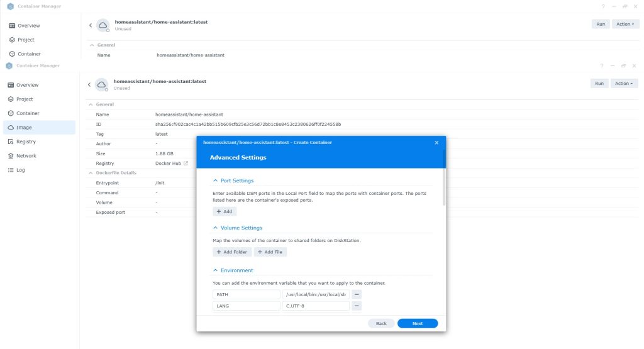
Task: Click the Project icon in the back window sidebar
Action: point(12,40)
